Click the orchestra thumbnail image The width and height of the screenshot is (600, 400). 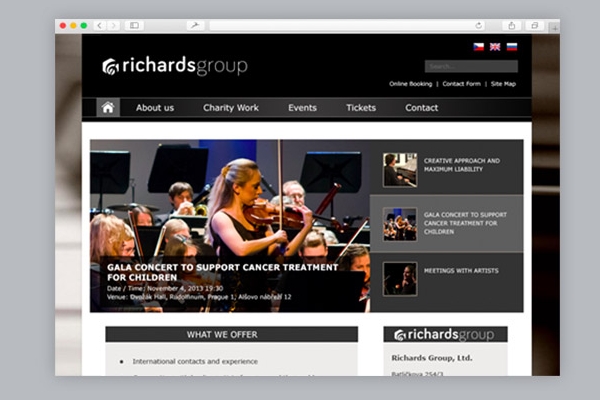coord(400,224)
